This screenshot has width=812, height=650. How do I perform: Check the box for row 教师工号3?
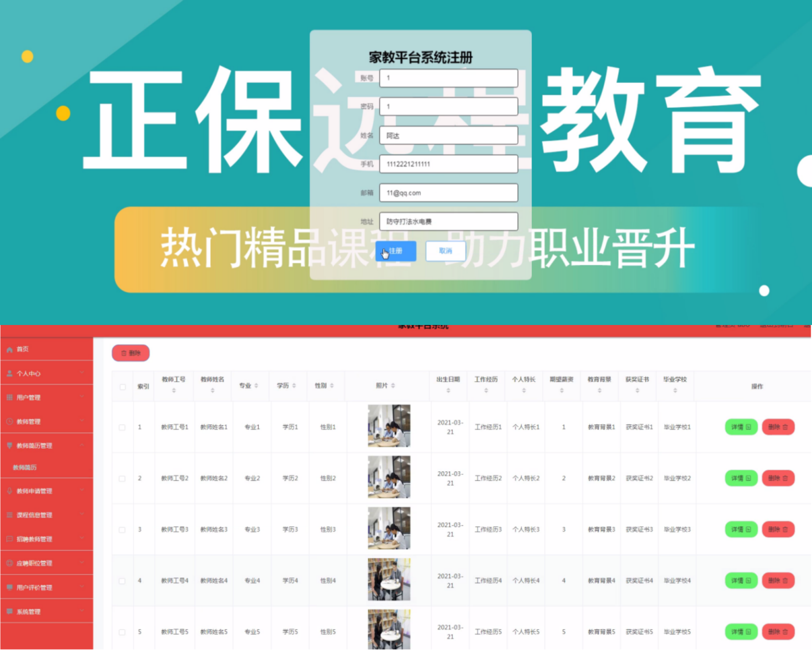click(x=122, y=530)
